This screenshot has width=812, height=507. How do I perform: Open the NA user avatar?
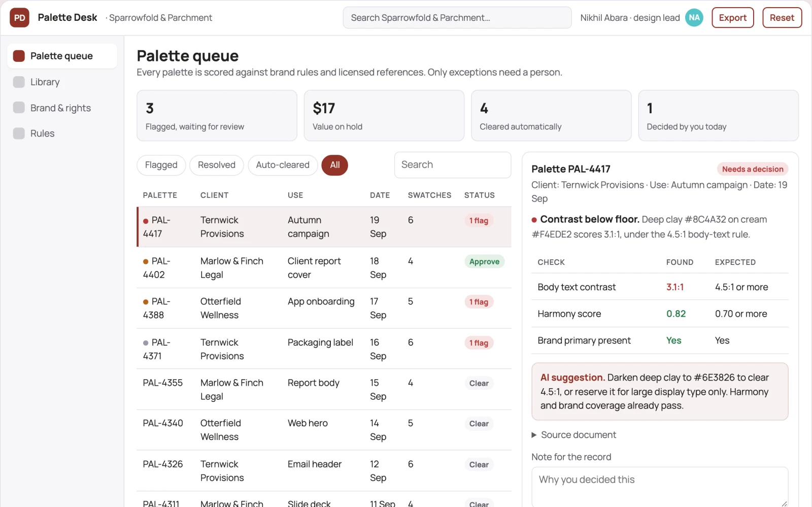[x=694, y=18]
